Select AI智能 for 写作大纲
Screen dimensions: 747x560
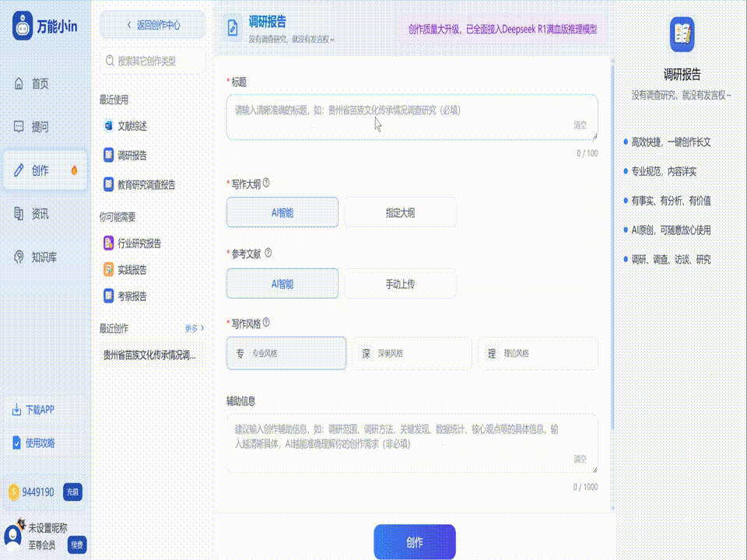pyautogui.click(x=282, y=212)
